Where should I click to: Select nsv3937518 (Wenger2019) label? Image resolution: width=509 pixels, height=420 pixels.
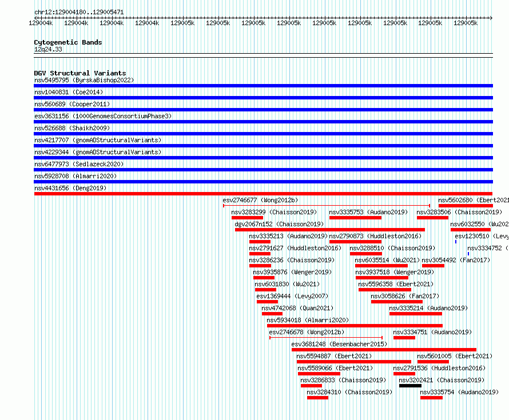[395, 272]
